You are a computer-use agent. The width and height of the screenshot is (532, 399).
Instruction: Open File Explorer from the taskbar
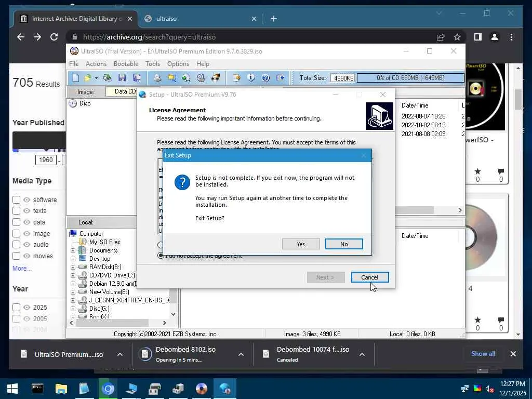coord(61,389)
